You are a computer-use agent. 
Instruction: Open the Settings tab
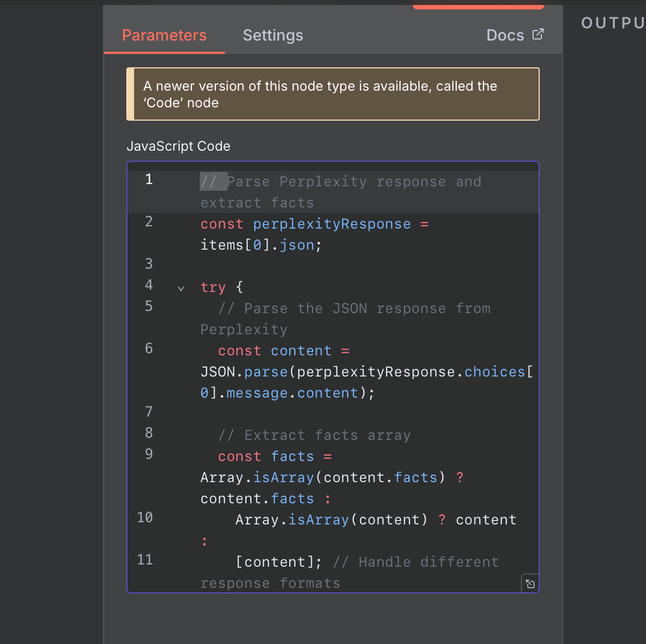click(273, 36)
